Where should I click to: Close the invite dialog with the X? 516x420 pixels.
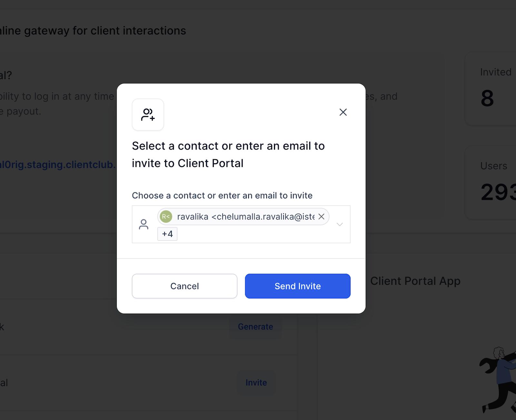pos(343,112)
